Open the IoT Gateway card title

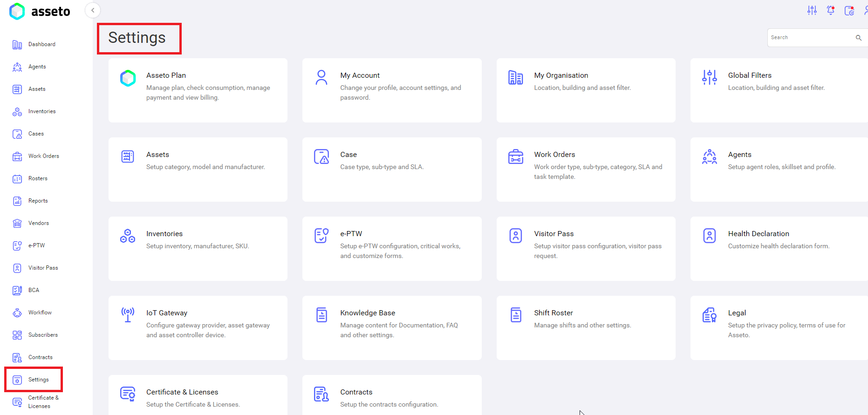[167, 313]
